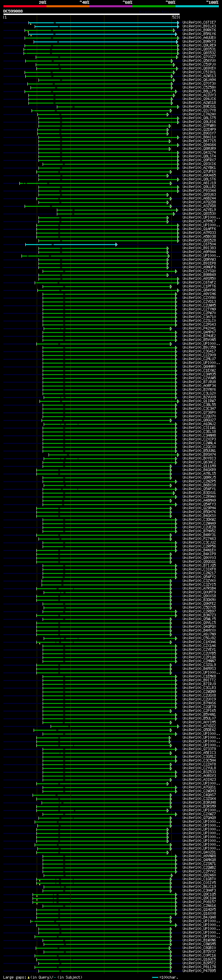The width and height of the screenshot is (222, 980).
Task: Click the query end position 523
Action: point(175,17)
